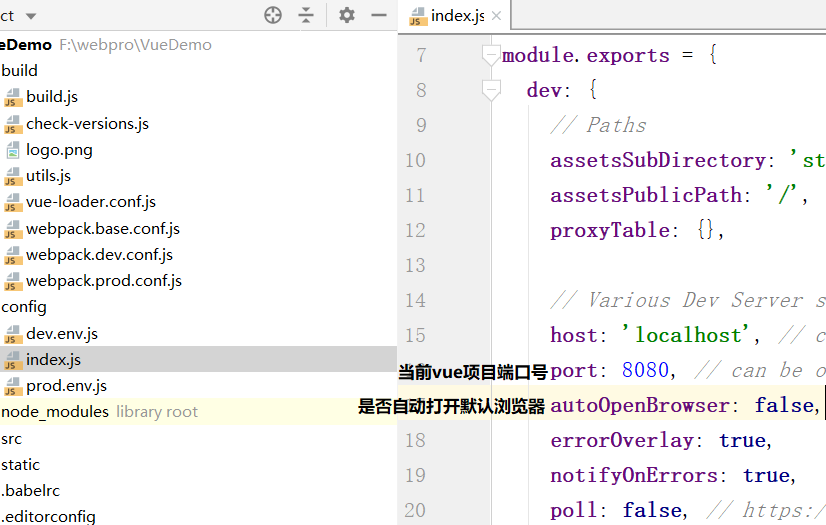This screenshot has width=826, height=525.
Task: Click the errorOverlay true value
Action: click(x=743, y=440)
